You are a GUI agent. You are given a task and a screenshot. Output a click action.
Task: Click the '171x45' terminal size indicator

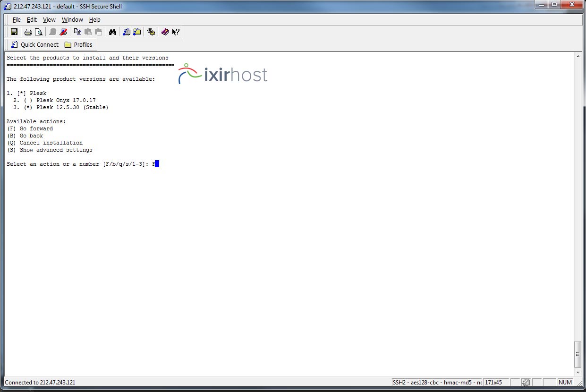(x=493, y=383)
